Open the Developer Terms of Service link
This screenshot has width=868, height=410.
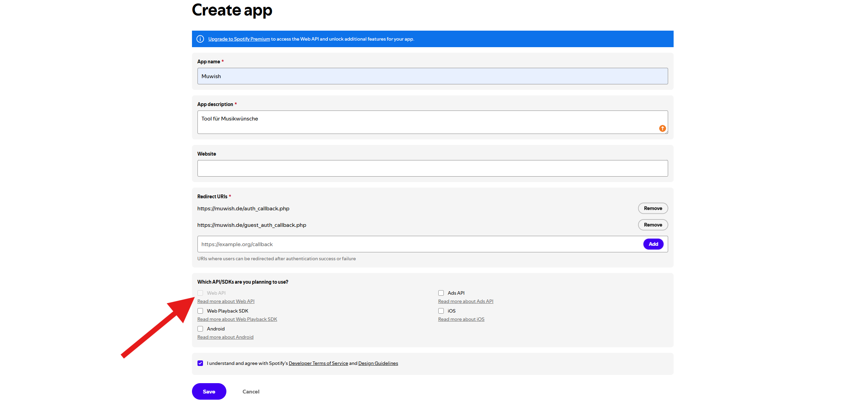pos(318,363)
